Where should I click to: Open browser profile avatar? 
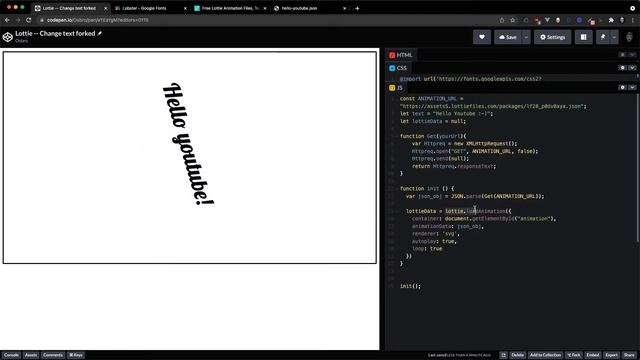tap(622, 20)
